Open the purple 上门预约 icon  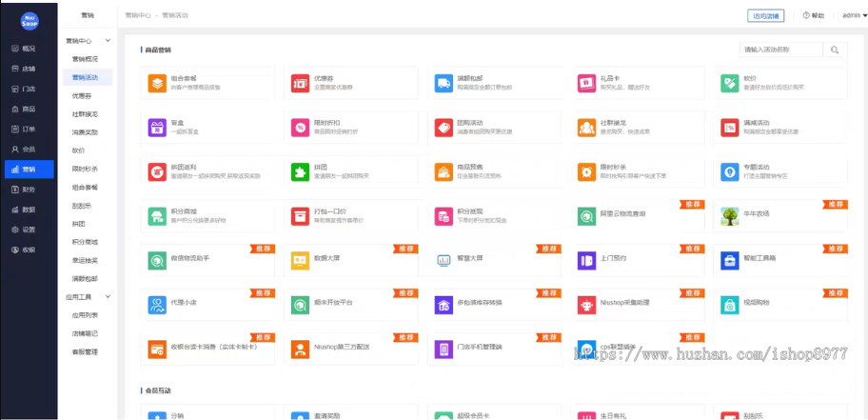point(586,260)
